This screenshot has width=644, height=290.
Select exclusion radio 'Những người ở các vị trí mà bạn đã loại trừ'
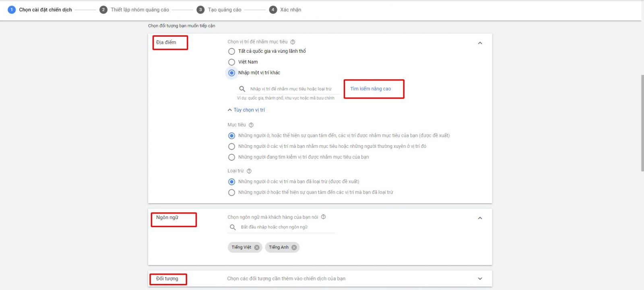point(231,182)
